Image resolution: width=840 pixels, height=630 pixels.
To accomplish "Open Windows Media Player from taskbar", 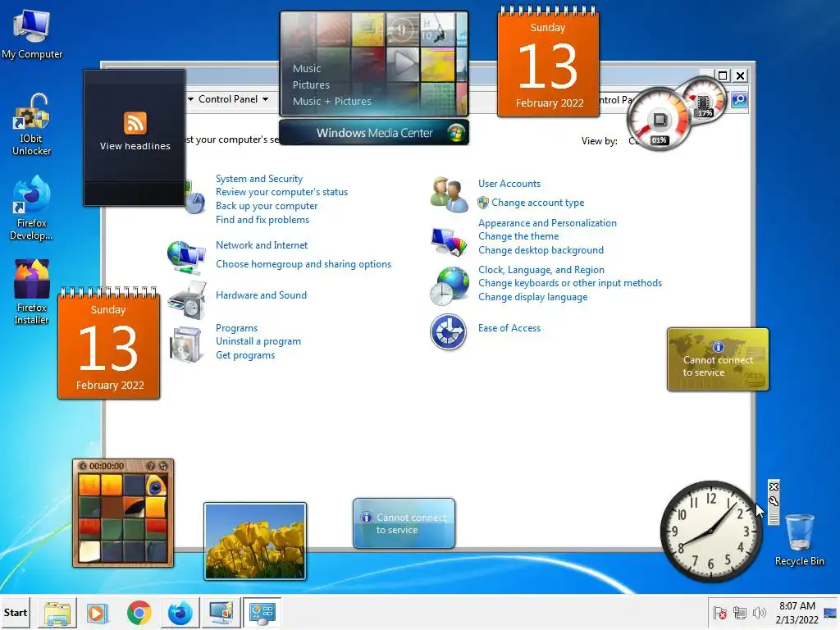I will coord(98,612).
